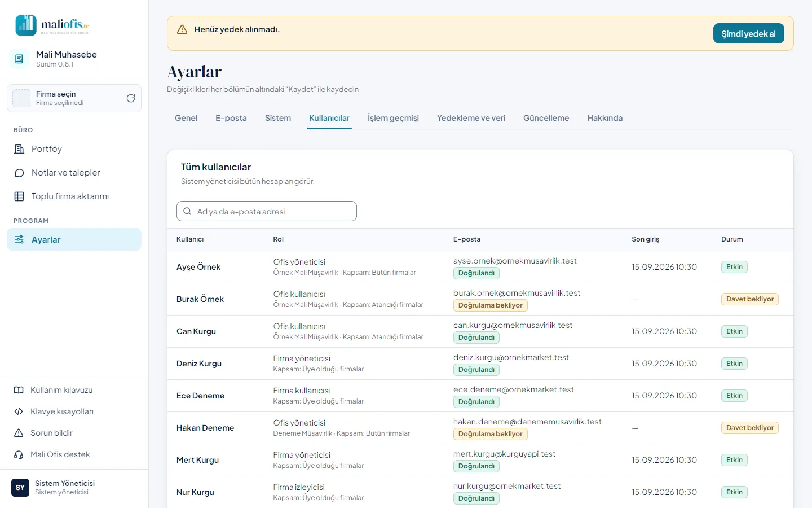Image resolution: width=812 pixels, height=508 pixels.
Task: Click email can.kurgu@ornekmusavirlik.test
Action: [x=513, y=325]
